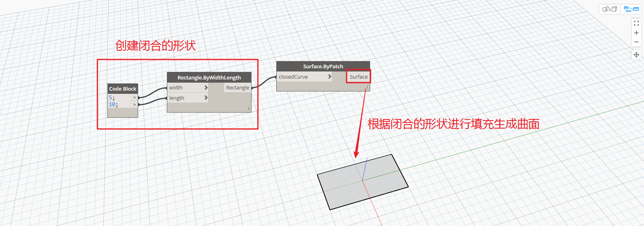Zoom in with the plus button
This screenshot has width=644, height=226.
[x=636, y=33]
